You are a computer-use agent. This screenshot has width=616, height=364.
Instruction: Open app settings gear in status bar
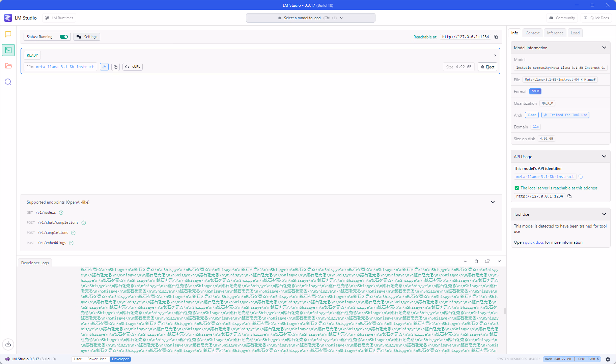coord(608,359)
